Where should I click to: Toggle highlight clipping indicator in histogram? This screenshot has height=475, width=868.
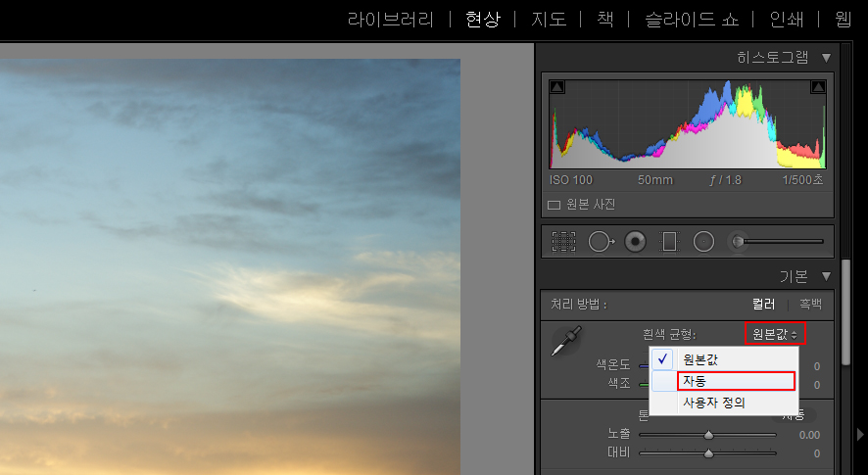[818, 87]
